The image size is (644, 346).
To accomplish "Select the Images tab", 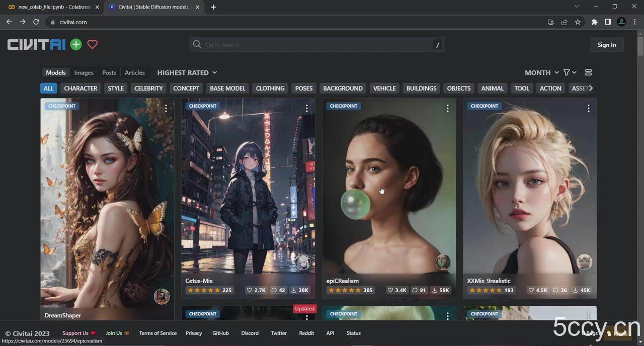I will tap(84, 72).
